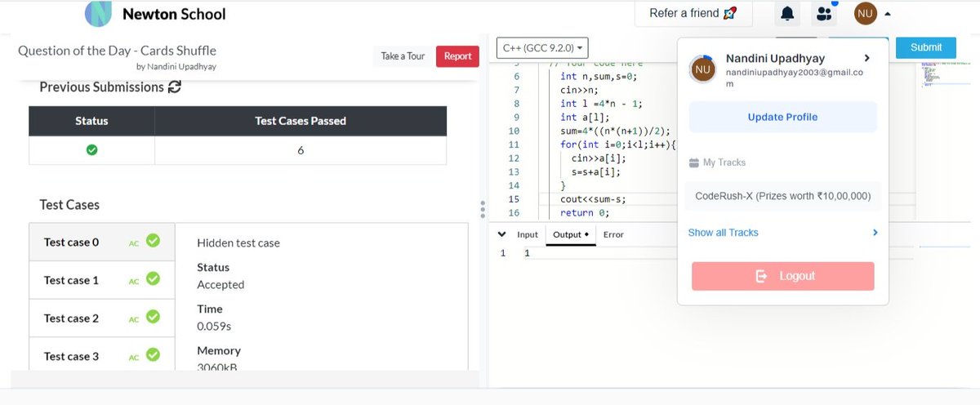980x405 pixels.
Task: Click 'by Nandini Upadhyay' author text
Action: click(x=176, y=66)
